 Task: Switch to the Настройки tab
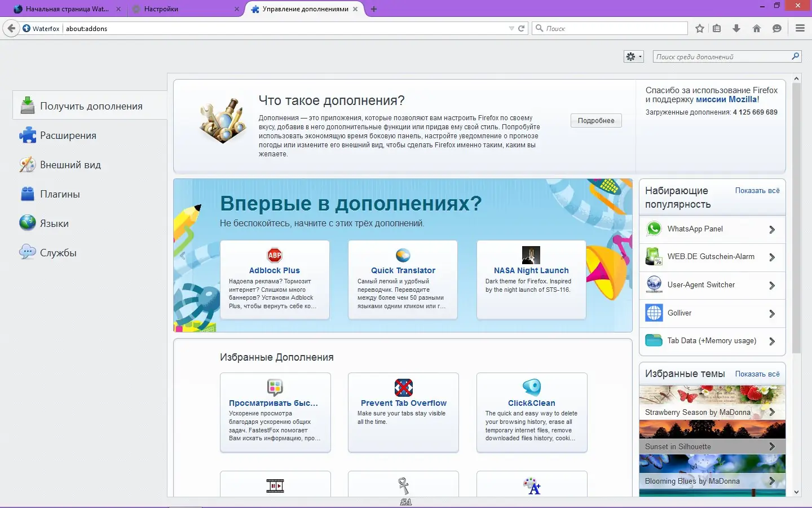pos(186,9)
